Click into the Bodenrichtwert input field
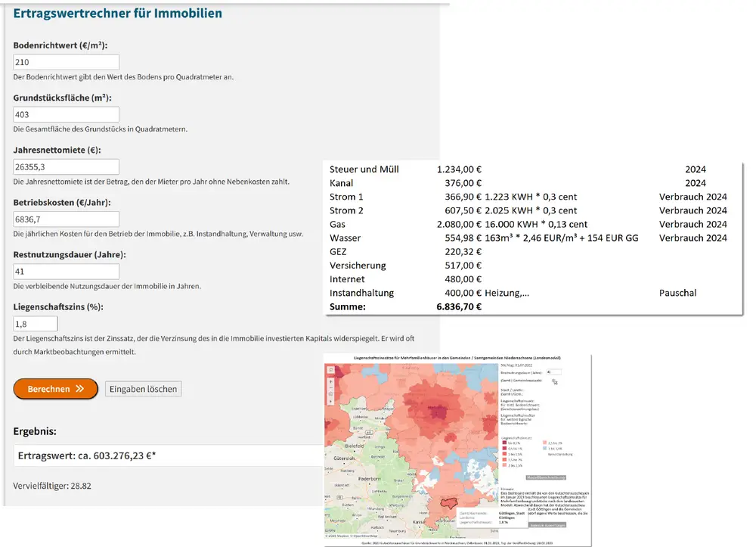756x547 pixels. pos(67,62)
